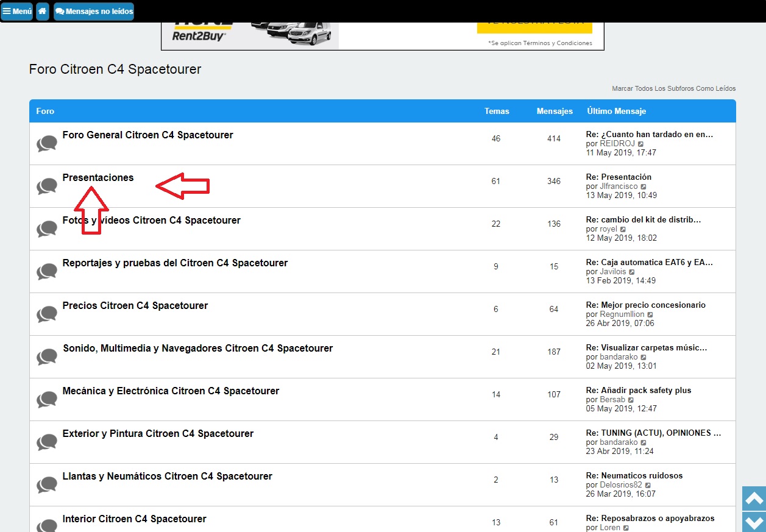Image resolution: width=766 pixels, height=532 pixels.
Task: Open user profile Javilois
Action: click(613, 271)
